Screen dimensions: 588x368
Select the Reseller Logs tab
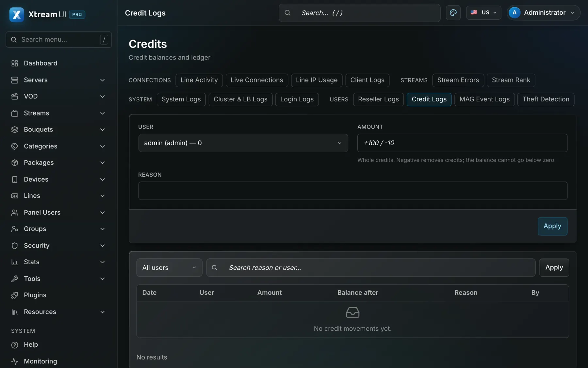point(378,99)
